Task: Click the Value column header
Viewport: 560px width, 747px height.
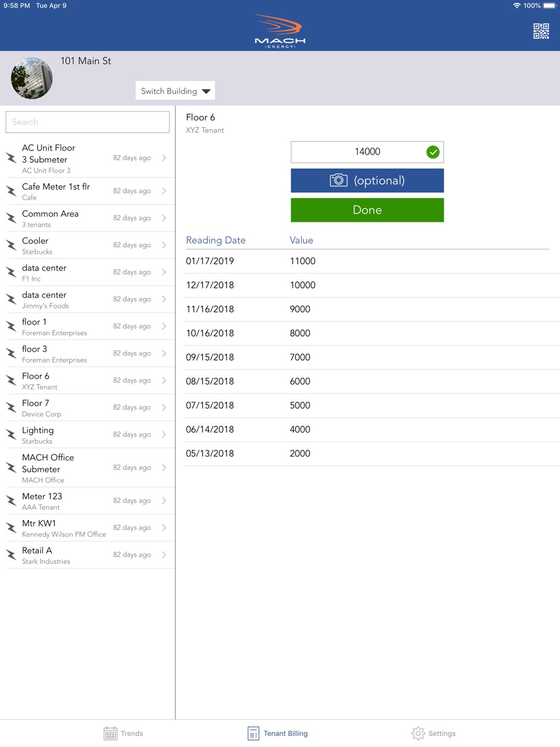Action: pos(301,240)
